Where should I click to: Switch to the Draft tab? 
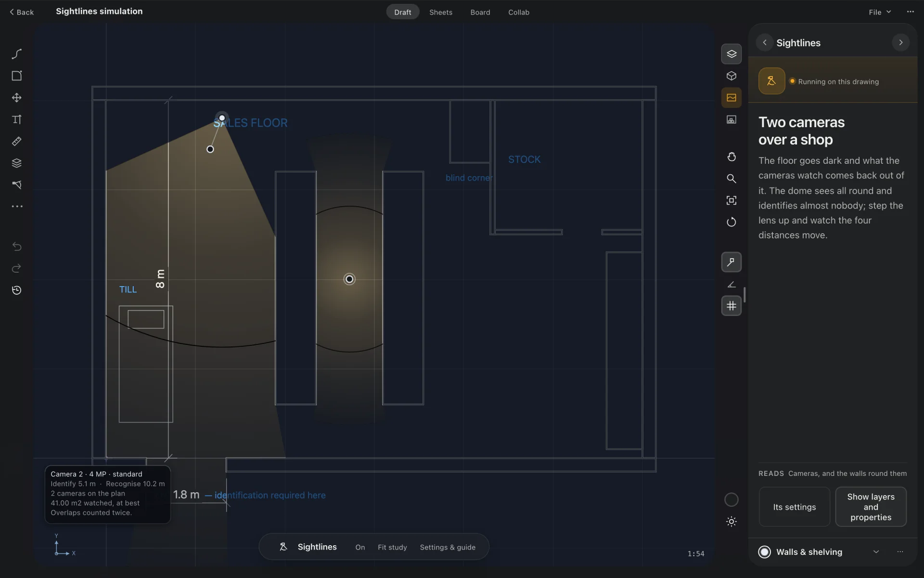tap(403, 12)
